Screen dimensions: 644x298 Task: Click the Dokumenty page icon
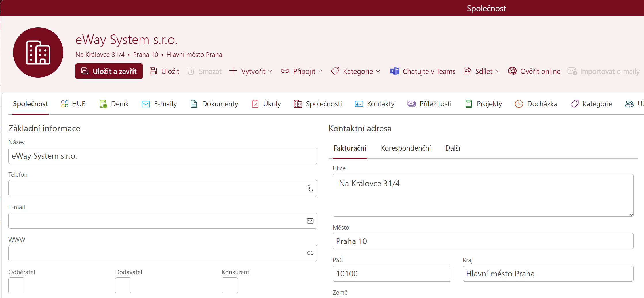194,104
